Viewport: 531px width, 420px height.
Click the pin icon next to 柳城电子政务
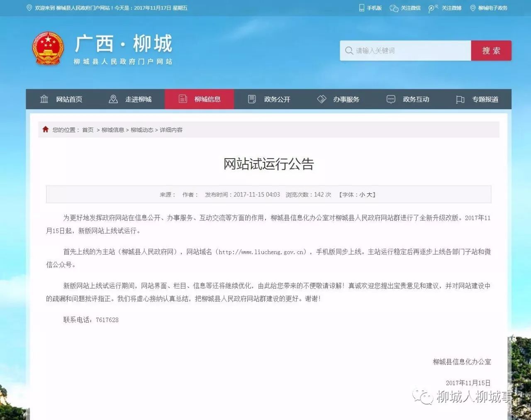473,8
